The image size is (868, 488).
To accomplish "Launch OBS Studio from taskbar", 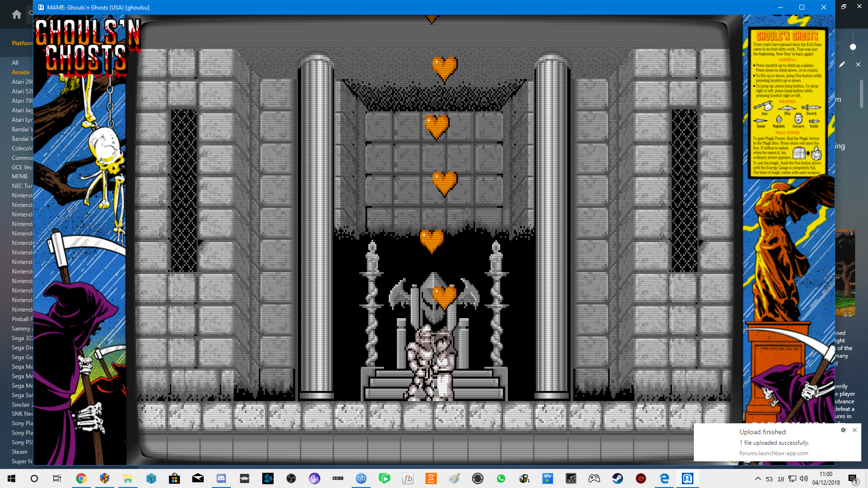I will [291, 478].
